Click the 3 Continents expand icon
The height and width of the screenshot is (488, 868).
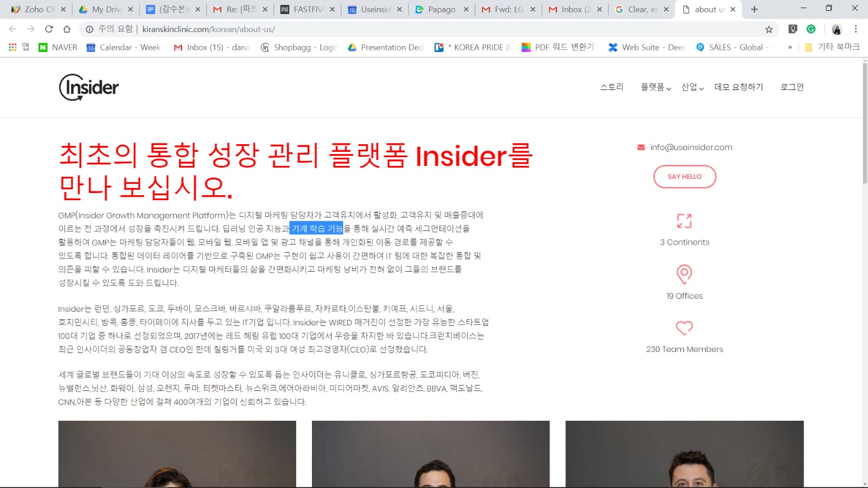click(x=684, y=221)
